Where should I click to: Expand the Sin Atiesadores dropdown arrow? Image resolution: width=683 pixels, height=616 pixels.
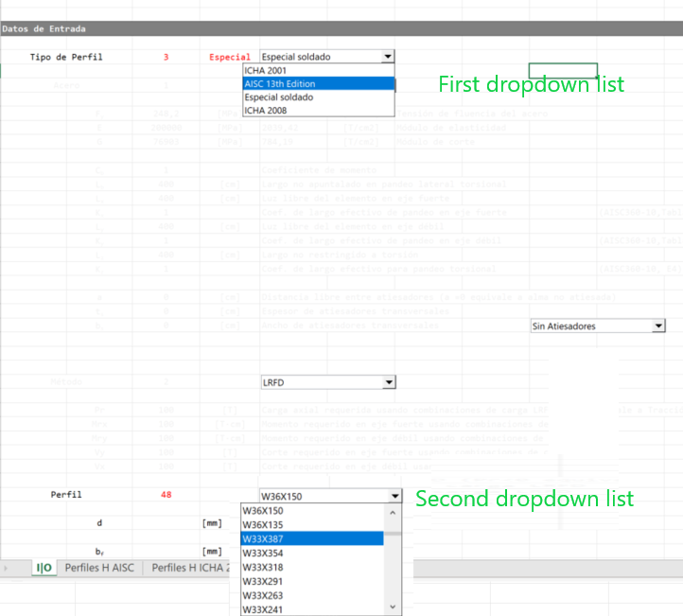658,326
